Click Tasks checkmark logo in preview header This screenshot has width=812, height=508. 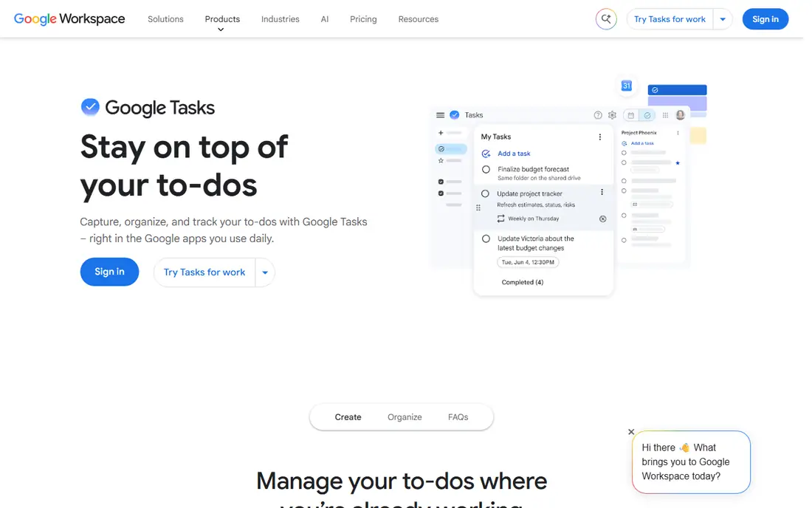(x=454, y=115)
